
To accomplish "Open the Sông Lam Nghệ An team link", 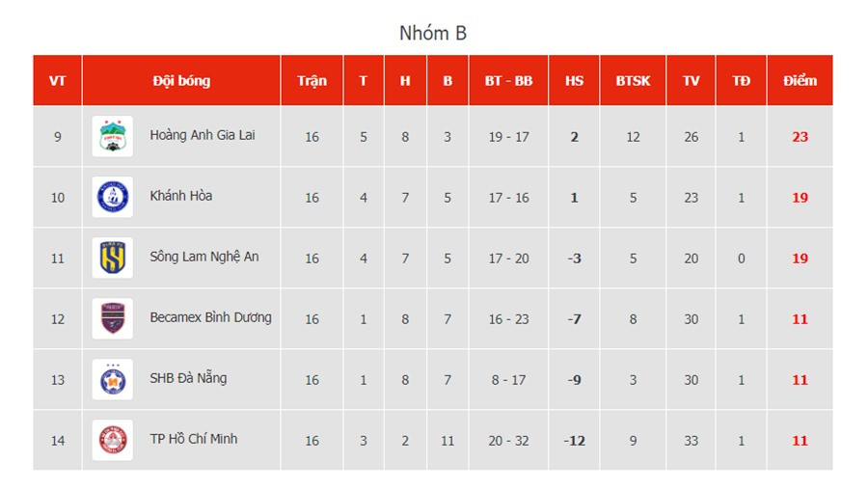I will 204,257.
